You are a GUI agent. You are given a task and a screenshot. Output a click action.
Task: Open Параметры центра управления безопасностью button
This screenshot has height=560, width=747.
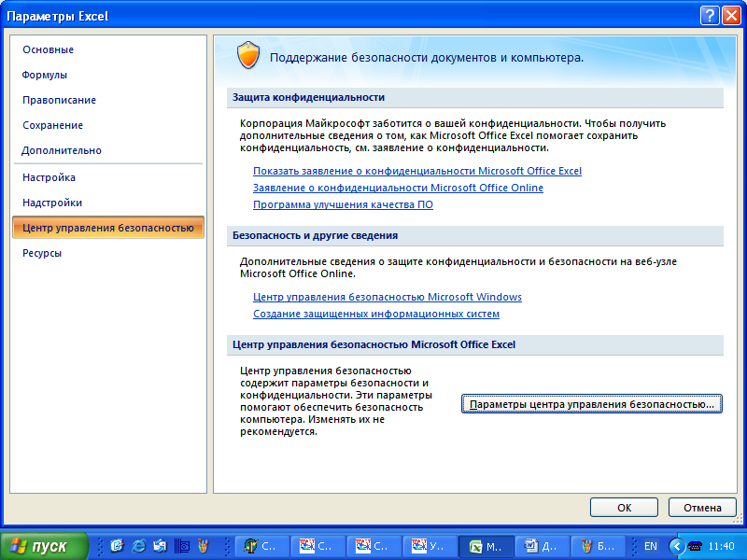(x=592, y=404)
